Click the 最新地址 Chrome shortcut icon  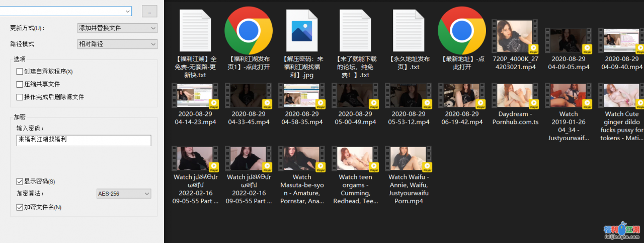point(461,31)
